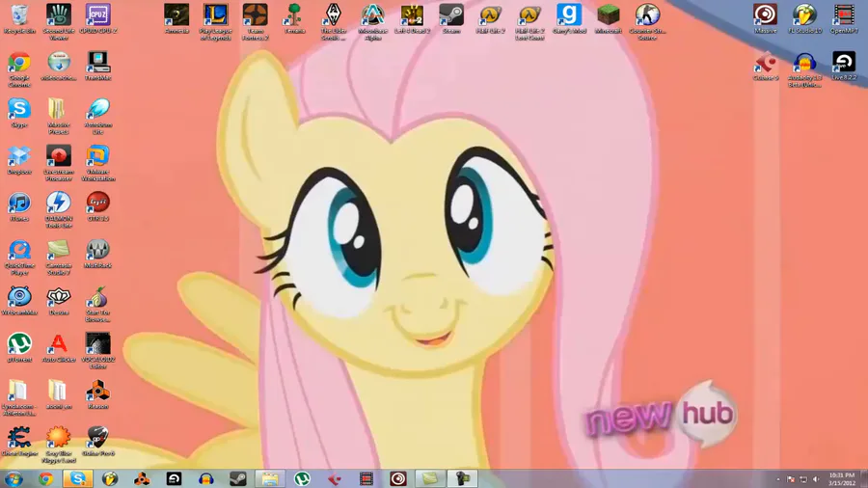This screenshot has height=488, width=868.
Task: Open Audacity from the taskbar
Action: click(x=206, y=478)
